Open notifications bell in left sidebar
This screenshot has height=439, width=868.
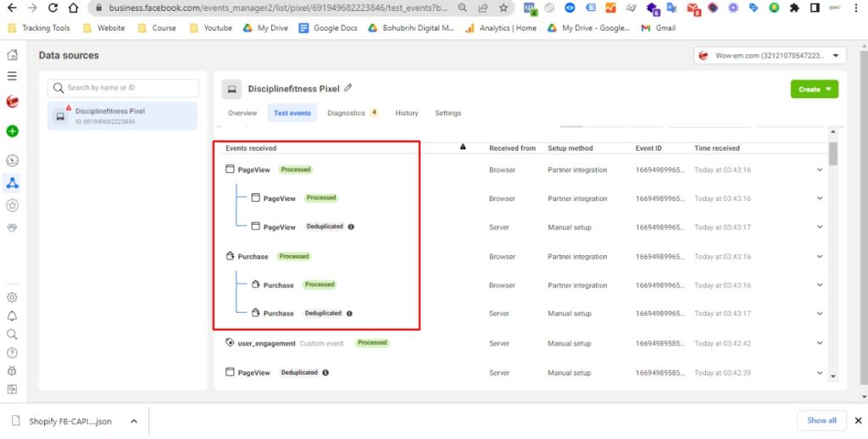pyautogui.click(x=12, y=316)
